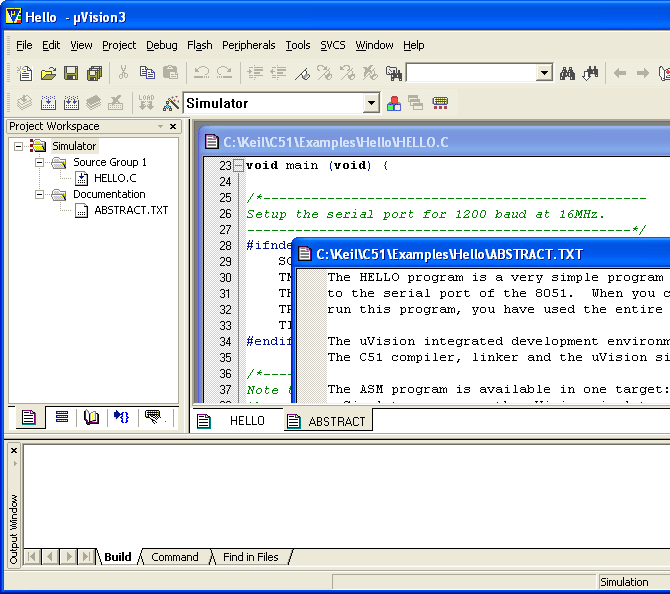
Task: Close the Output Window panel
Action: (14, 450)
